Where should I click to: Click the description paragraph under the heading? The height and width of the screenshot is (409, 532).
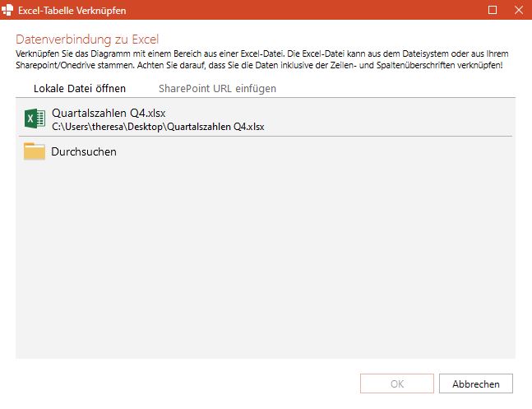click(263, 58)
